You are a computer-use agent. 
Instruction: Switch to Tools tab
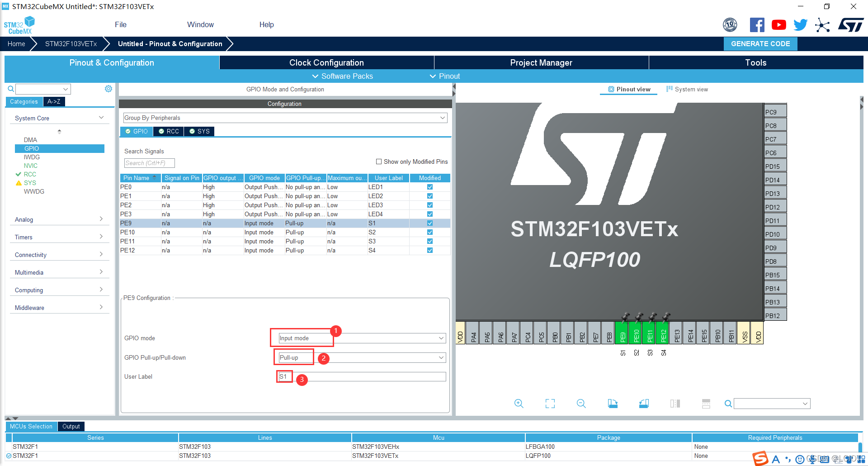pos(756,62)
